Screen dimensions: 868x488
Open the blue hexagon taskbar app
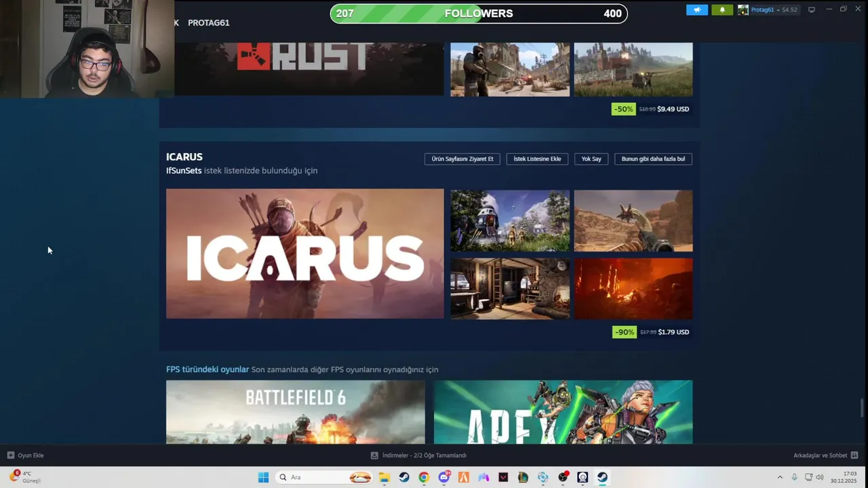coord(543,477)
